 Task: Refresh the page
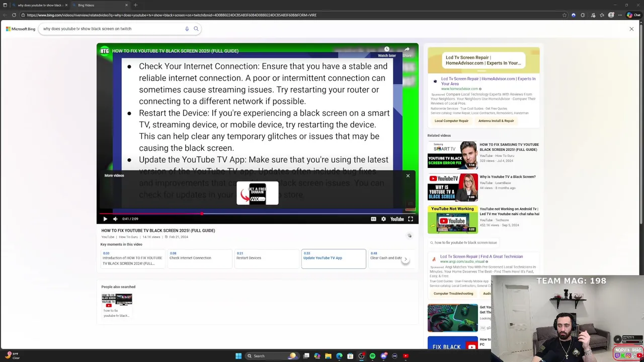click(x=14, y=15)
